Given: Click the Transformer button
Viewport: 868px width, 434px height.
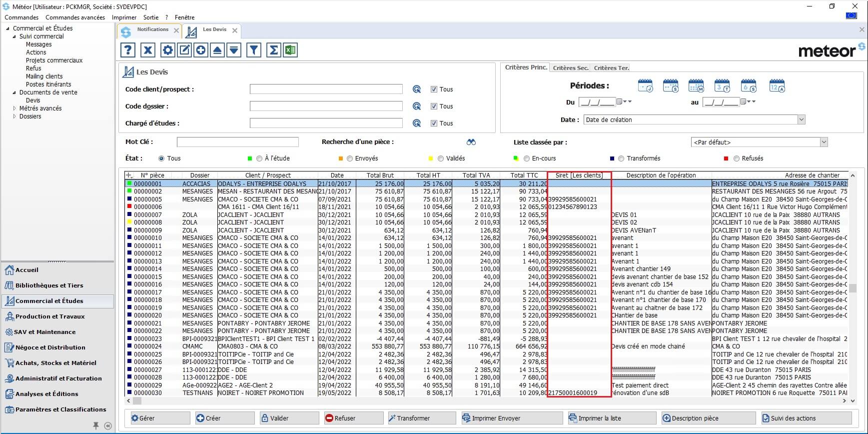Looking at the screenshot, I should coord(423,418).
